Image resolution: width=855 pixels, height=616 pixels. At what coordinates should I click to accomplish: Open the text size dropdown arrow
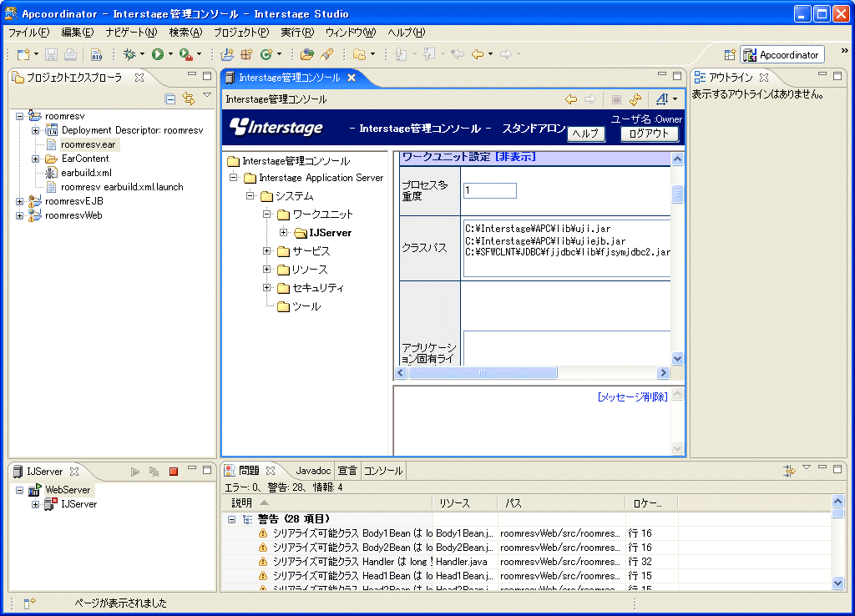(675, 99)
